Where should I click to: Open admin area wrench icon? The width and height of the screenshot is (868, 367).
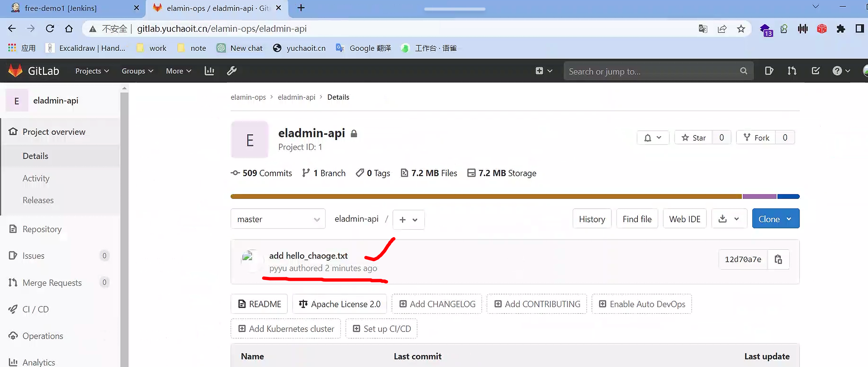[232, 71]
